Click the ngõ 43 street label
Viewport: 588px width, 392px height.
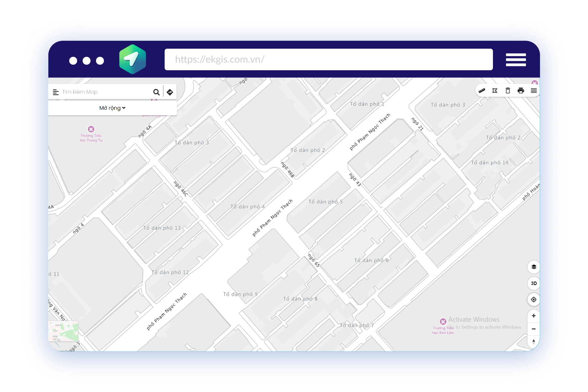coord(355,180)
